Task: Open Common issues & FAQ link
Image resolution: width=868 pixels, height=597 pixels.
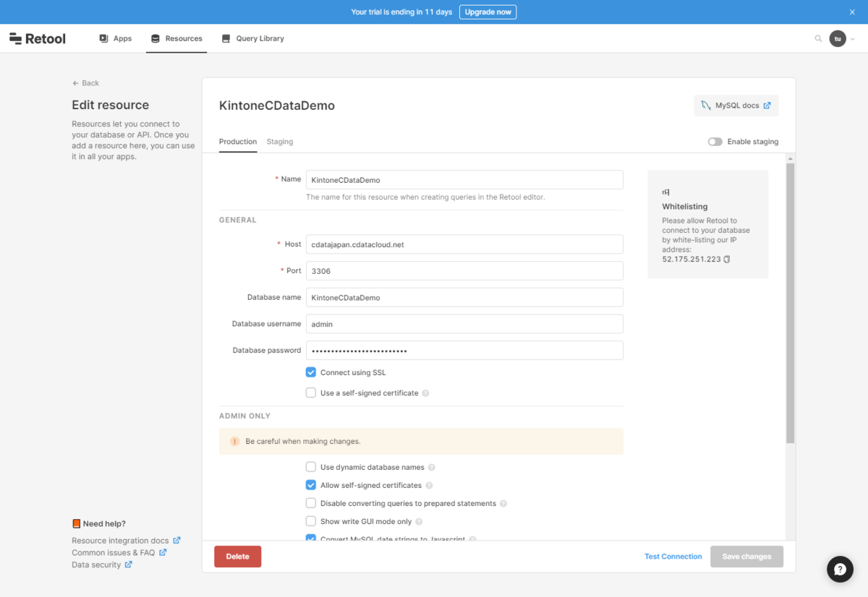Action: pos(119,553)
